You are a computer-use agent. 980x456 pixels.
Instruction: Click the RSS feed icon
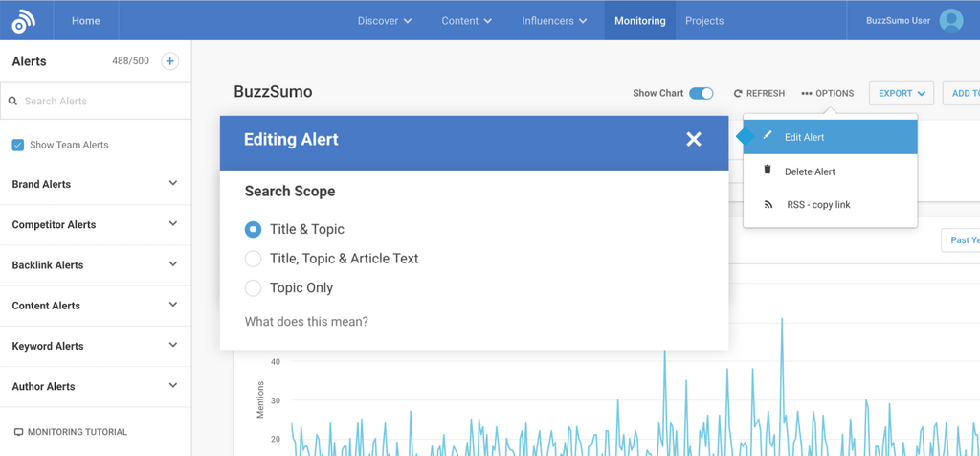(768, 205)
